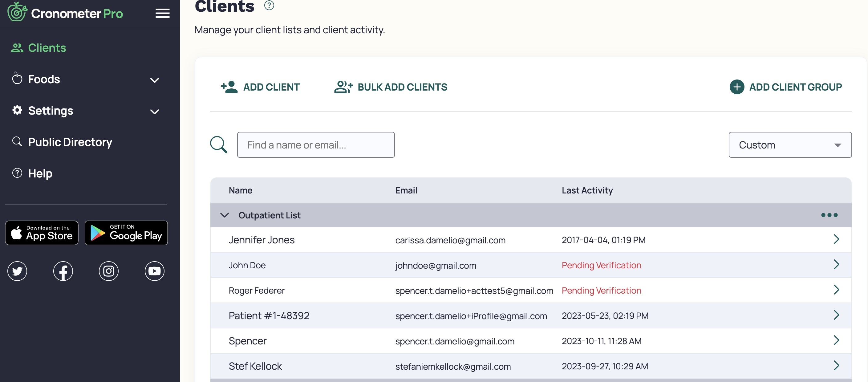Click the search magnifier icon
The image size is (868, 382).
point(219,145)
